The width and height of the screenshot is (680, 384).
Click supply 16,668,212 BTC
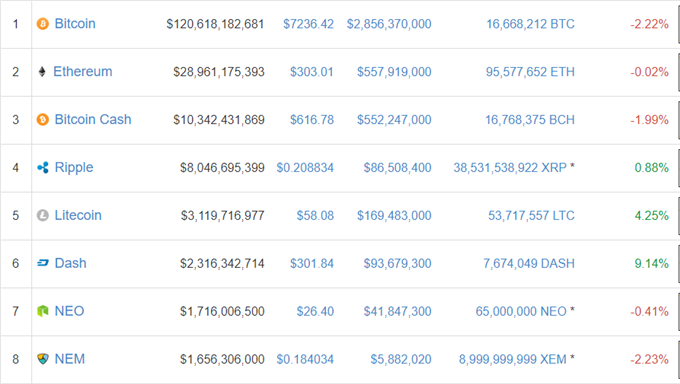coord(530,24)
